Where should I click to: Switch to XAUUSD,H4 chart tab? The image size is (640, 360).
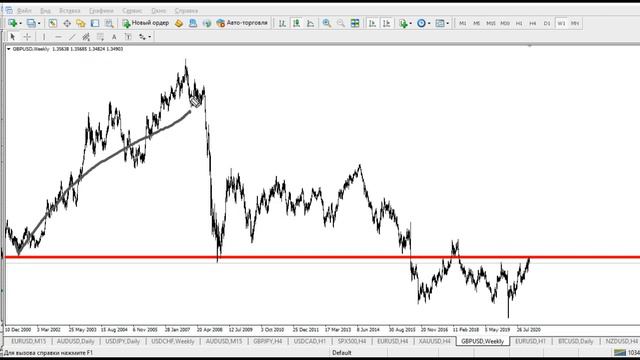coord(434,341)
